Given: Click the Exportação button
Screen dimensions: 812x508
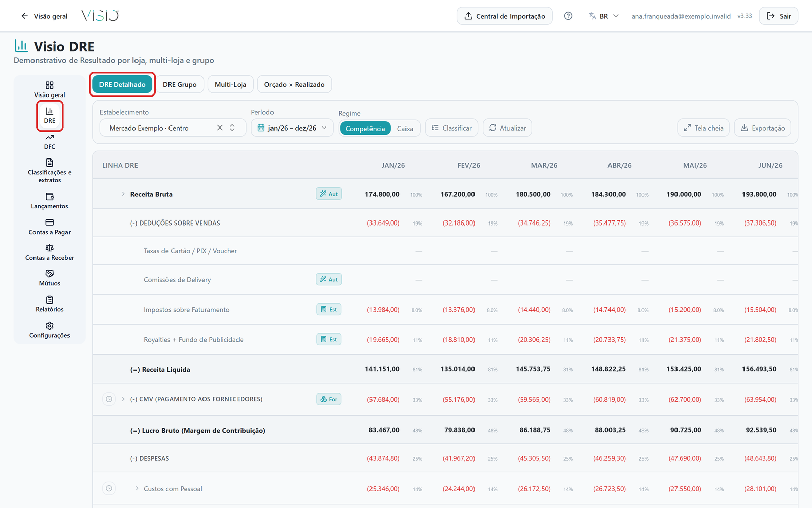Looking at the screenshot, I should pos(763,128).
